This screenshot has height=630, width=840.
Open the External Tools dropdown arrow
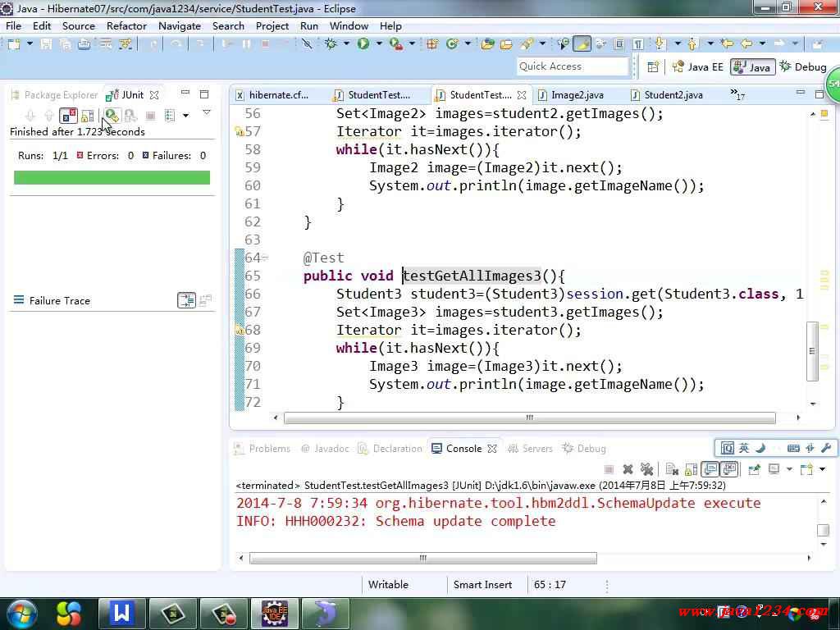tap(412, 44)
